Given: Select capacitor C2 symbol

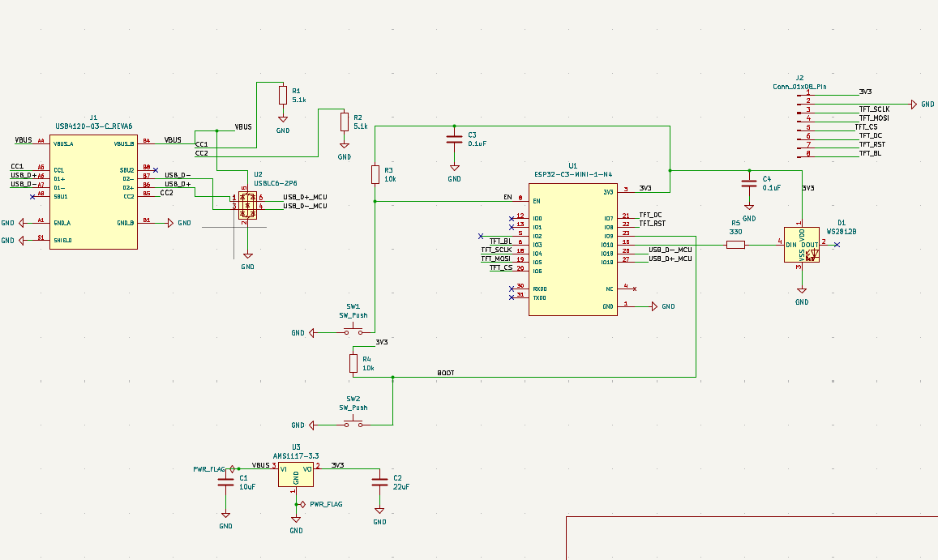Looking at the screenshot, I should coord(379,481).
